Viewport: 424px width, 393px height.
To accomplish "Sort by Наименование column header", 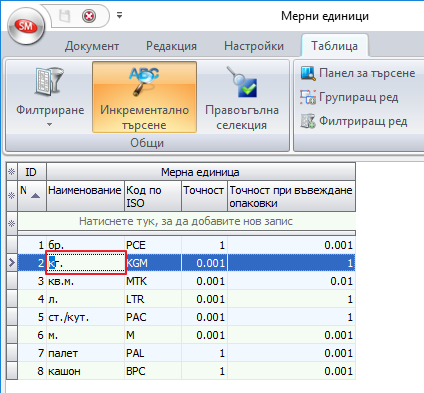I will coord(85,196).
